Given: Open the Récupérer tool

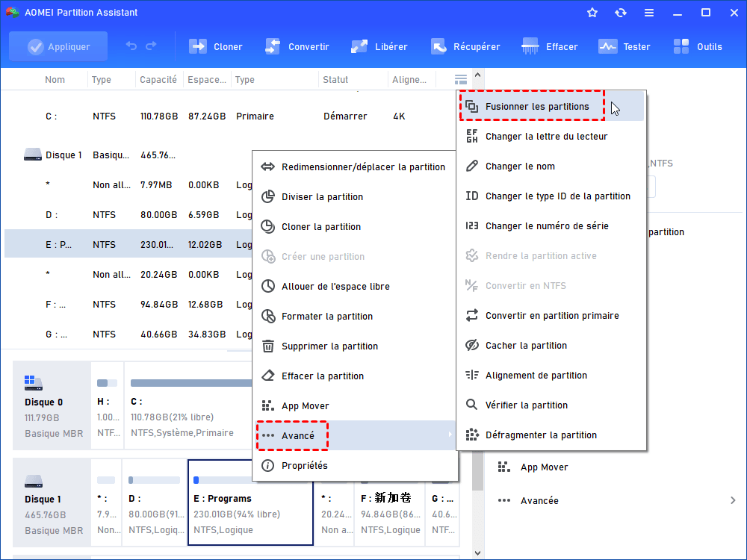Looking at the screenshot, I should coord(465,46).
